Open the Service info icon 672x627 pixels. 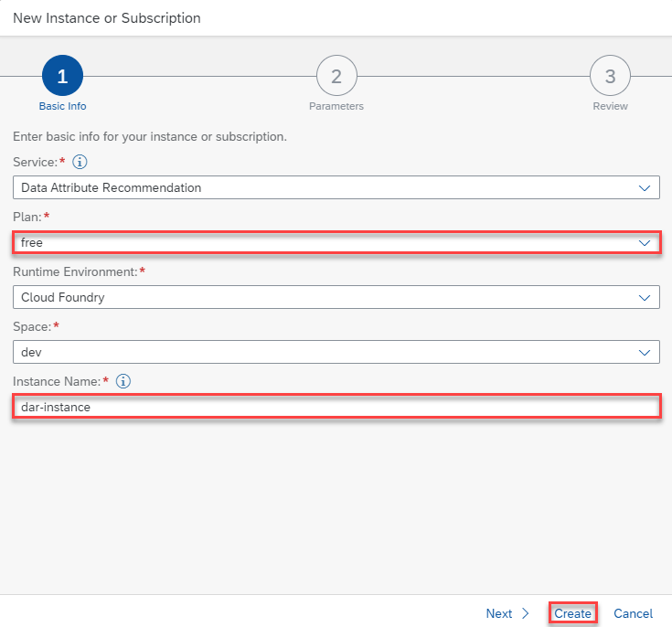[80, 162]
